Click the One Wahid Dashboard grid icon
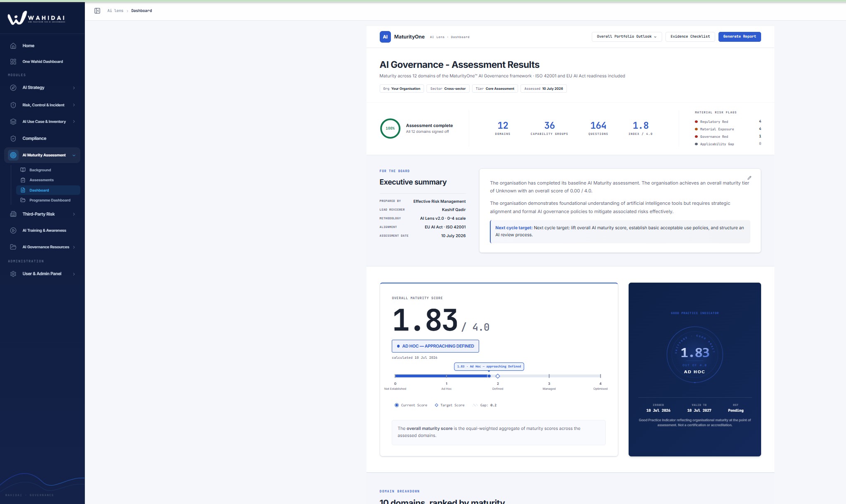Screen dimensions: 846x504 pos(13,62)
